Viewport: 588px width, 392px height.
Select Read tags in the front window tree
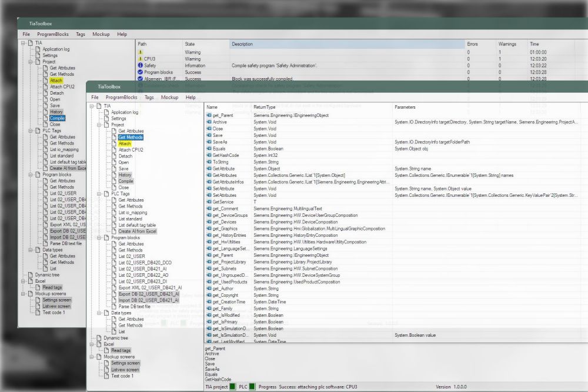121,350
